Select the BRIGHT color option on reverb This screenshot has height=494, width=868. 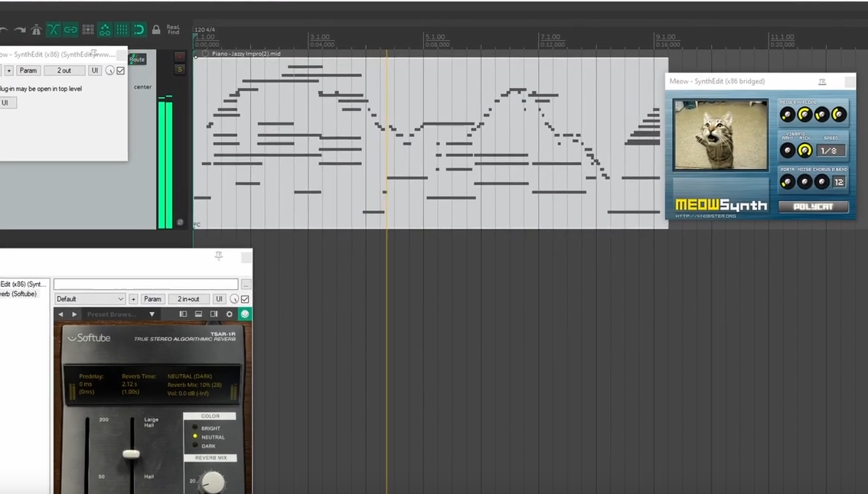[x=195, y=428]
